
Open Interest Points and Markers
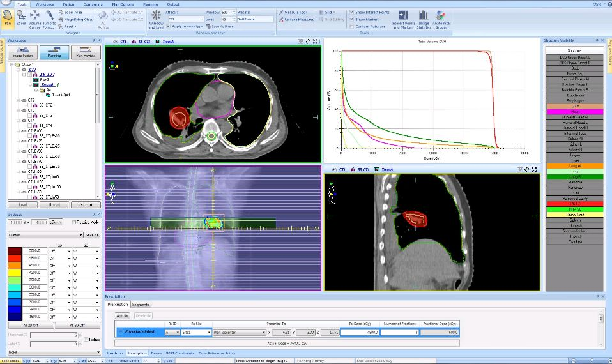coord(403,19)
